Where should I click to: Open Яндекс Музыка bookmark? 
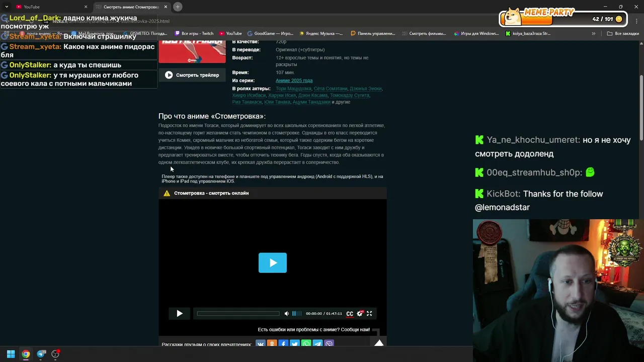point(321,34)
